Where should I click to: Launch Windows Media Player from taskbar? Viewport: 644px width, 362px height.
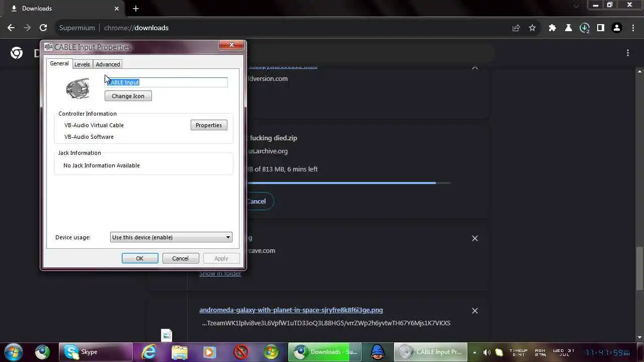(210, 352)
